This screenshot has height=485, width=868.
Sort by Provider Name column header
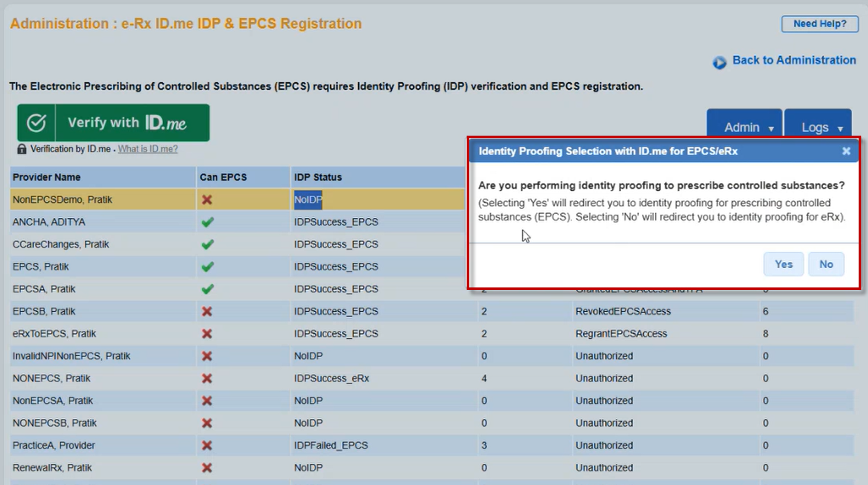47,177
